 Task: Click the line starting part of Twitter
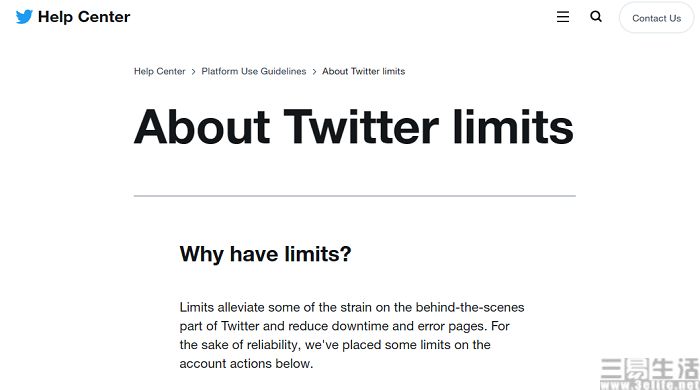point(344,326)
